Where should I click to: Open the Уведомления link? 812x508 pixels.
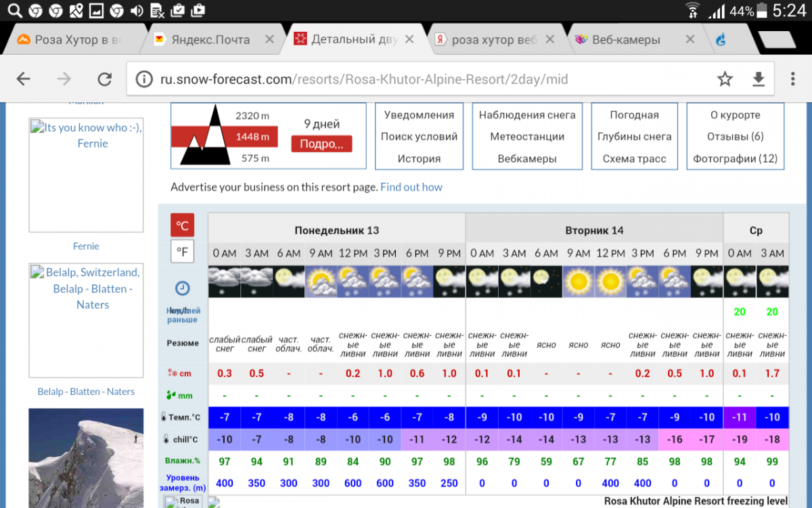419,114
